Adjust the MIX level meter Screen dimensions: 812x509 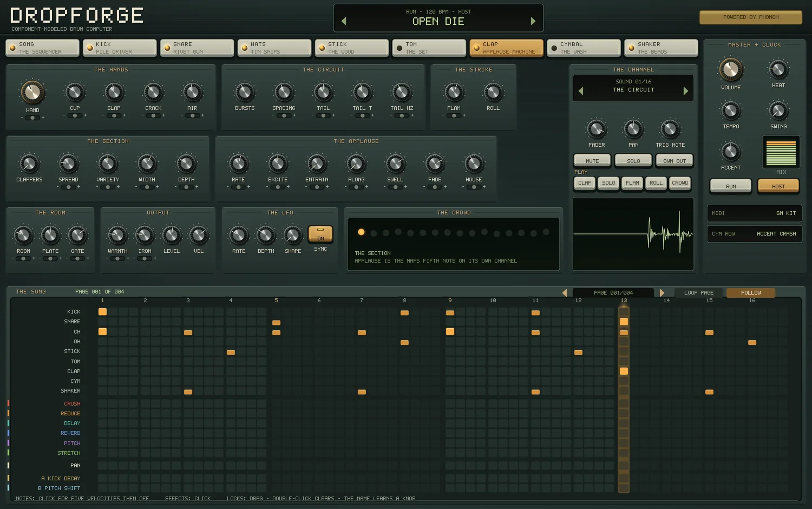click(781, 153)
